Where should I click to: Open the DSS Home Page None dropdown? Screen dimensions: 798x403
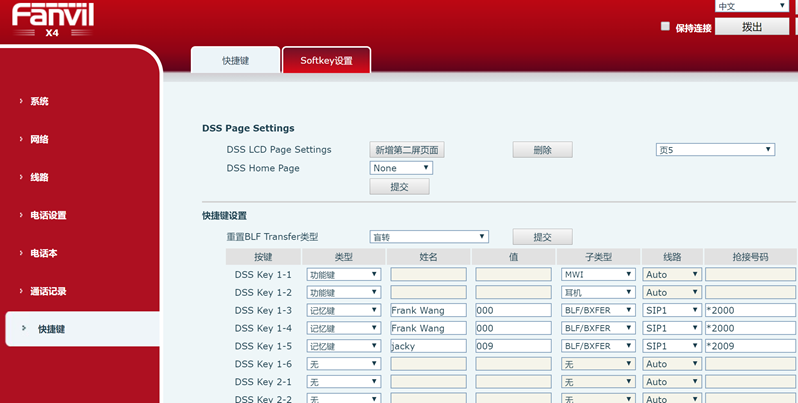pyautogui.click(x=401, y=168)
